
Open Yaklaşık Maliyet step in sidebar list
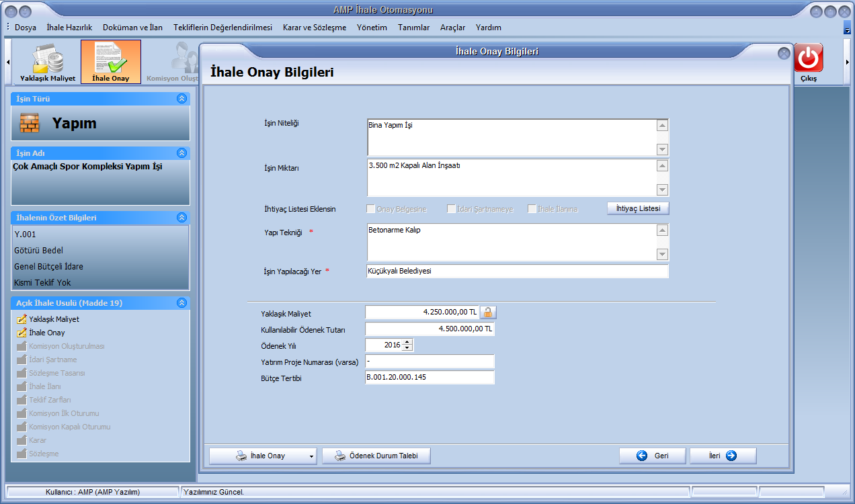pyautogui.click(x=54, y=319)
